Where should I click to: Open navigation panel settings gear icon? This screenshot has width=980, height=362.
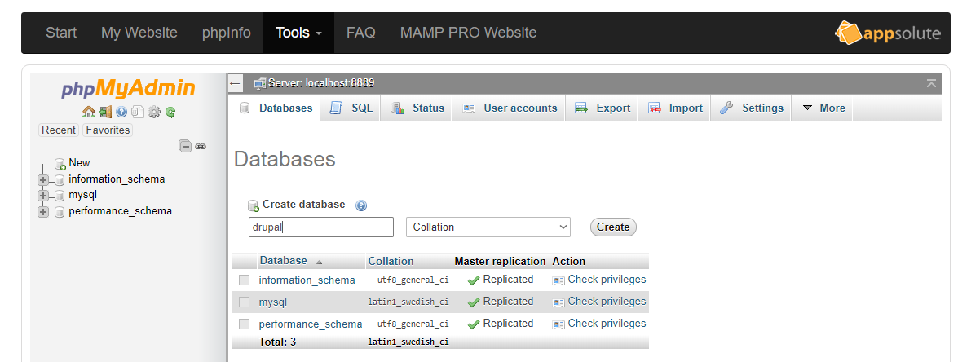154,113
